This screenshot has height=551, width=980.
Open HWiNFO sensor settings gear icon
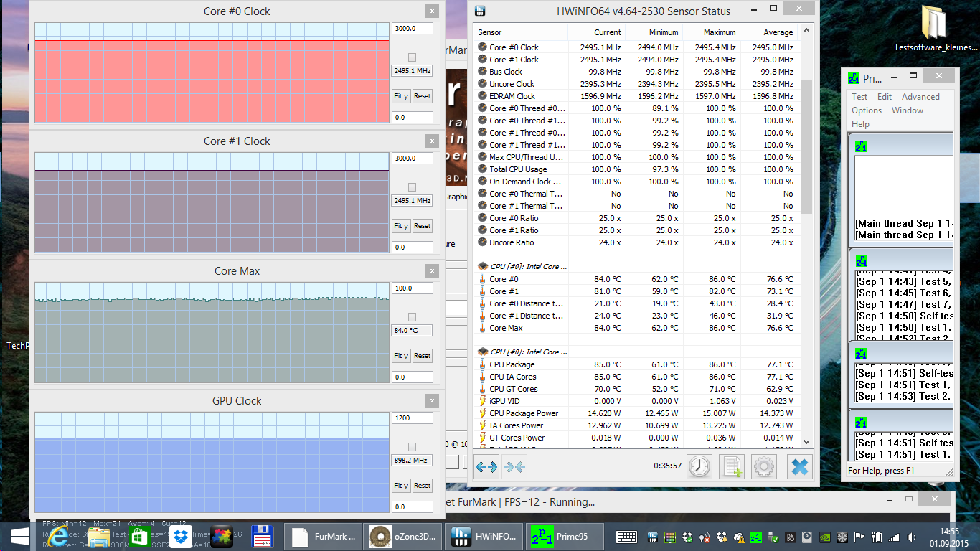click(x=764, y=467)
